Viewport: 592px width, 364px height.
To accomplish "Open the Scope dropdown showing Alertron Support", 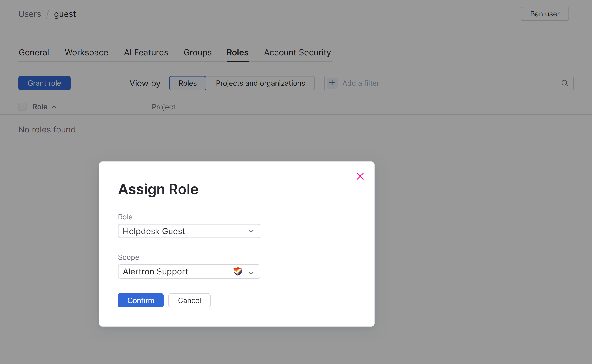I will [189, 271].
